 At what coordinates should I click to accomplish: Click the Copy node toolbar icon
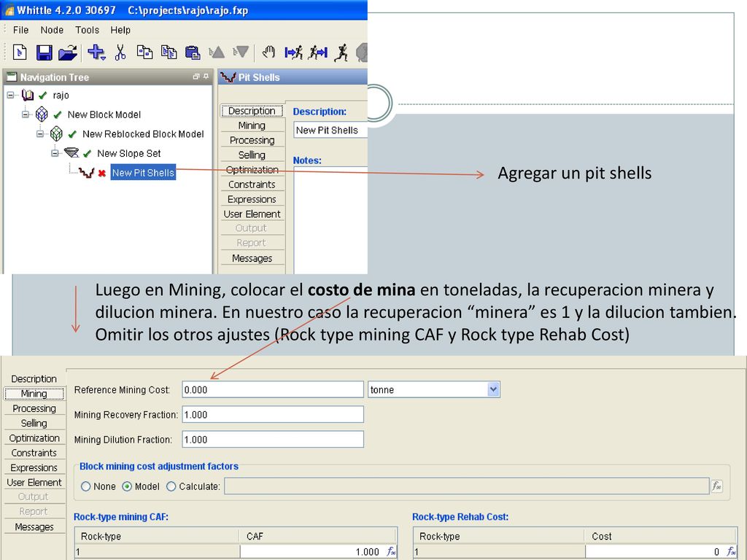click(x=144, y=52)
